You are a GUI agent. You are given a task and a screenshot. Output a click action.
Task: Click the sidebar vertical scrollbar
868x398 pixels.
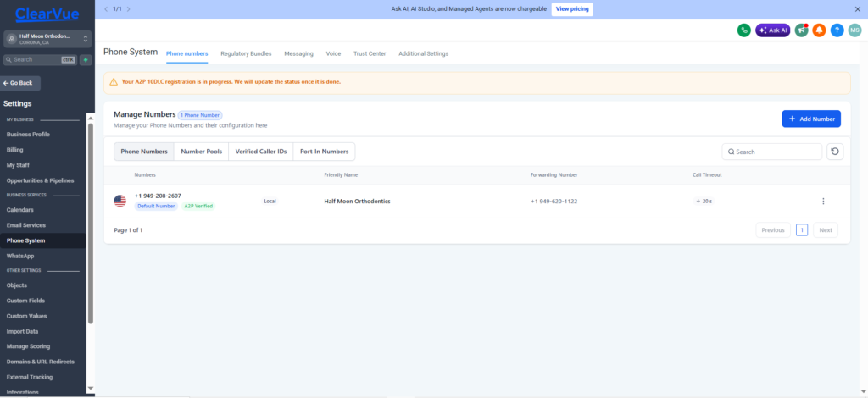[x=91, y=224]
